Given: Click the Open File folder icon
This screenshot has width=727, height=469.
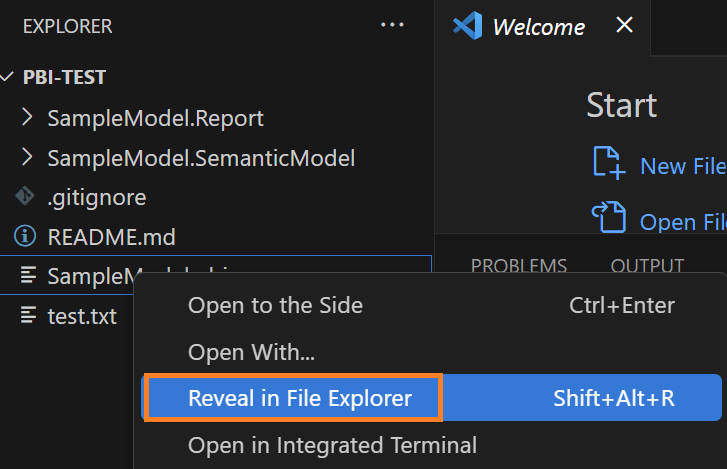Looking at the screenshot, I should click(608, 217).
